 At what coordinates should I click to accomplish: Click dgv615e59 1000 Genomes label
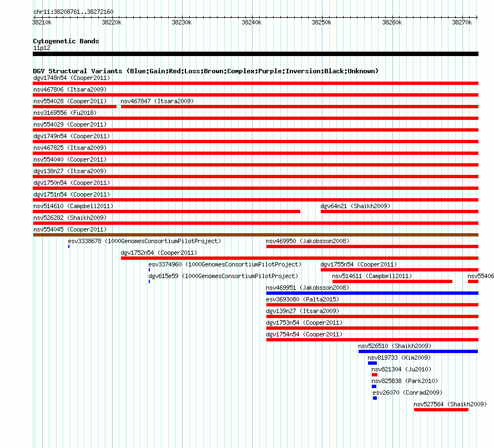click(223, 276)
